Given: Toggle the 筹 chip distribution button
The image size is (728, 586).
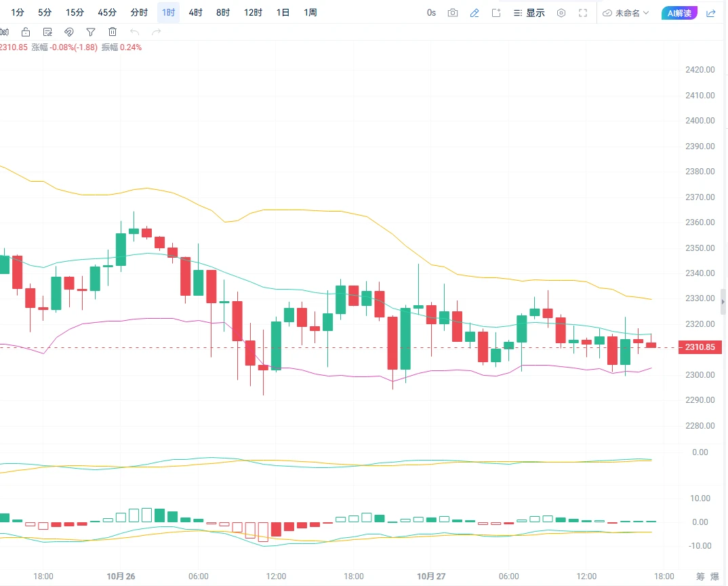Looking at the screenshot, I should (x=701, y=577).
